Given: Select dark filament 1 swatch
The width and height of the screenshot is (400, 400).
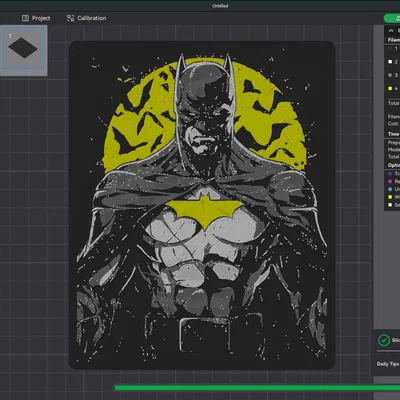Looking at the screenshot, I should coord(390,48).
